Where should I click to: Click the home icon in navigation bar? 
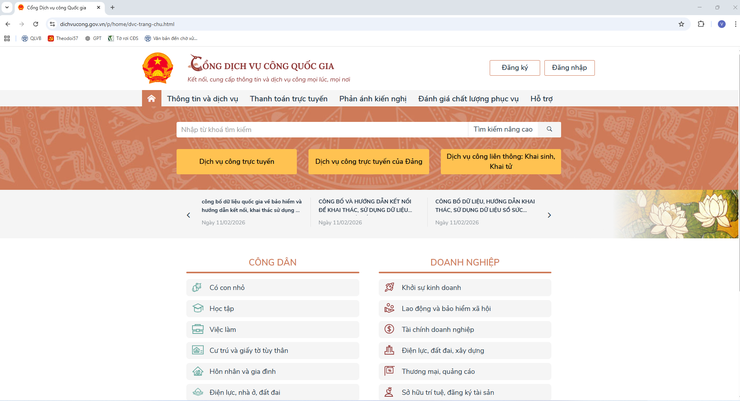coord(151,99)
